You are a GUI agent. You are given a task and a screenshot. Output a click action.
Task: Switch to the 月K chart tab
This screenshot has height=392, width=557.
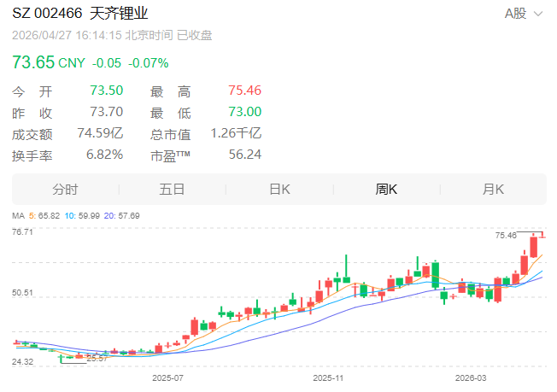tap(493, 190)
